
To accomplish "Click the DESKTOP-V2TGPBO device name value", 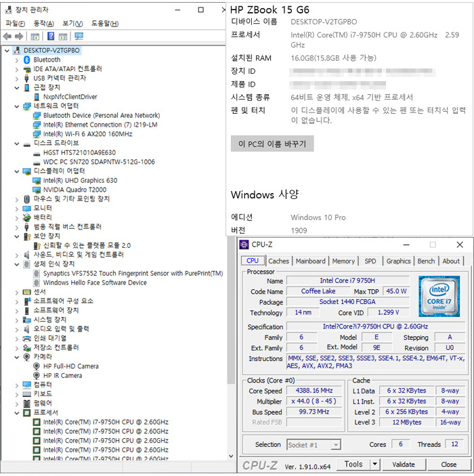I will pyautogui.click(x=324, y=22).
